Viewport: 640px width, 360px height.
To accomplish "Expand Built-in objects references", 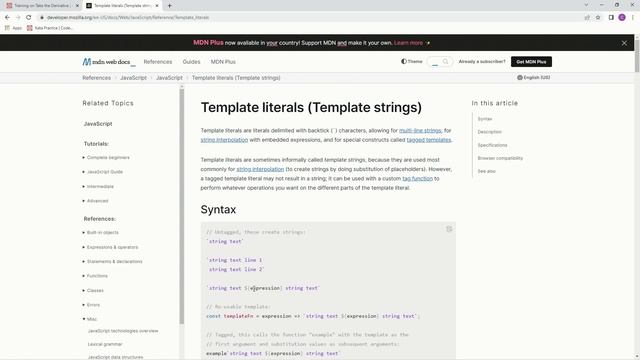I will click(x=102, y=233).
